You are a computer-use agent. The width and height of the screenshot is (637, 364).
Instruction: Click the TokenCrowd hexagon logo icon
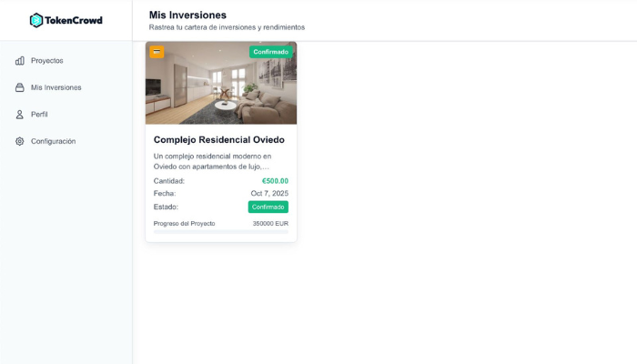36,20
